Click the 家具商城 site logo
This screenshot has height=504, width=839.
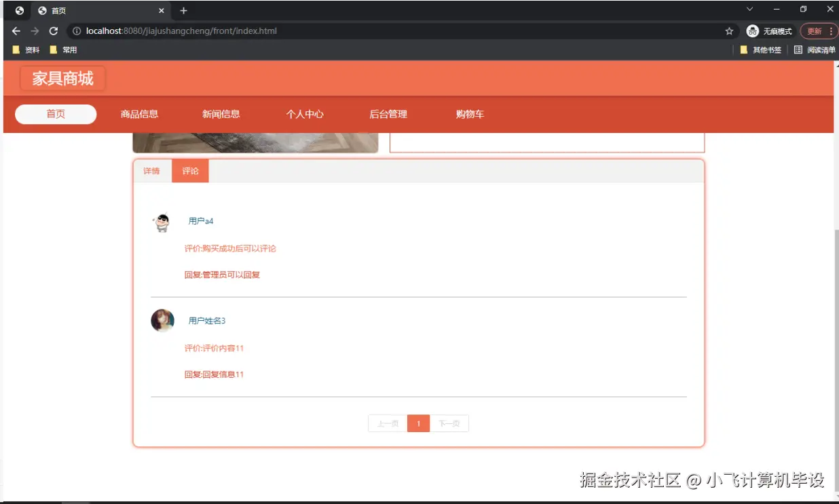63,78
